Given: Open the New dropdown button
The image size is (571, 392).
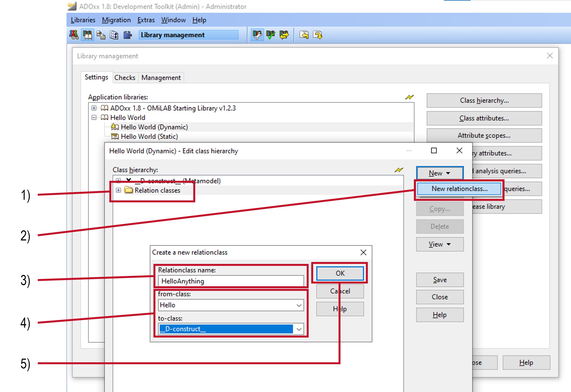Looking at the screenshot, I should 440,173.
